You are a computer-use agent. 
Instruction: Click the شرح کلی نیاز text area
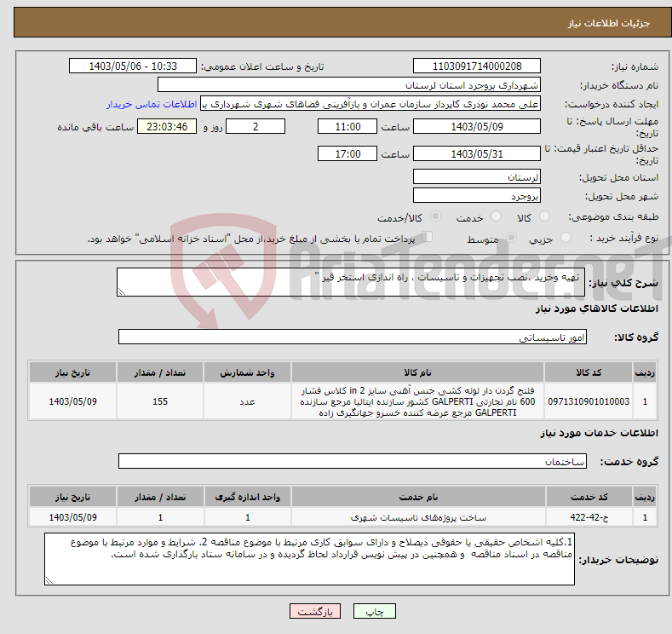[351, 282]
